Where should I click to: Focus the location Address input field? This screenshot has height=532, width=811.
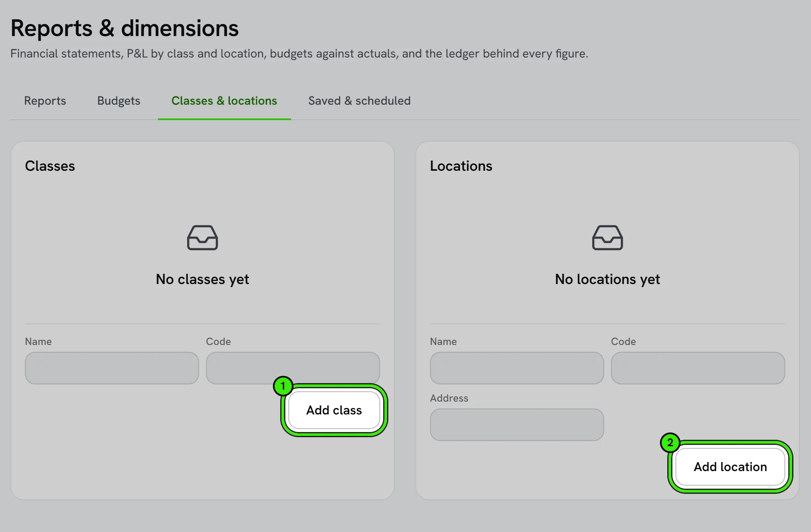point(517,425)
